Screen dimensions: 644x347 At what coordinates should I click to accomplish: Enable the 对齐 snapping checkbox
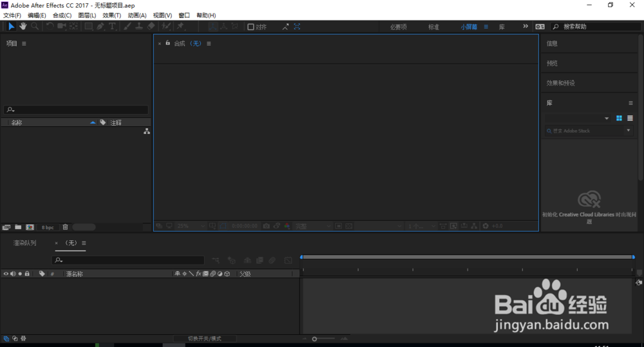pyautogui.click(x=251, y=26)
